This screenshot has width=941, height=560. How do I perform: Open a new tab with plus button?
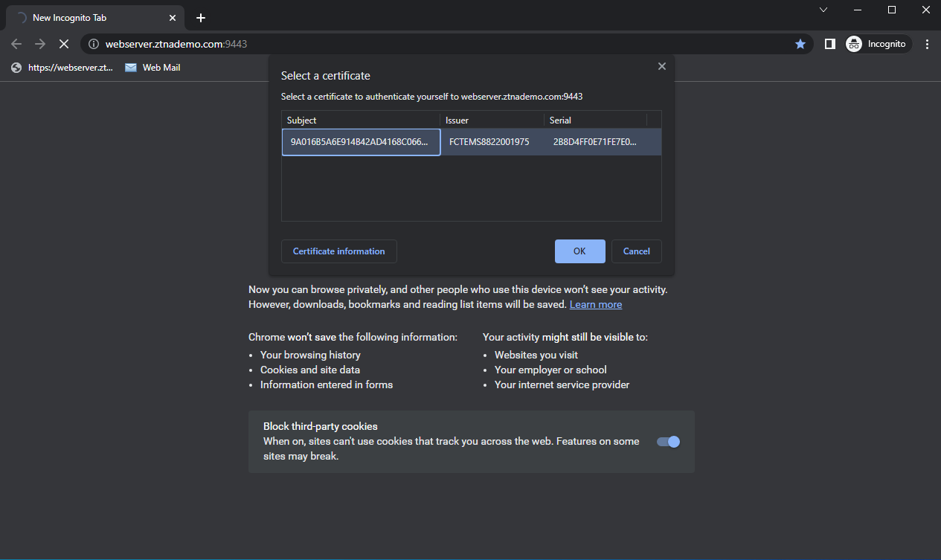click(201, 18)
